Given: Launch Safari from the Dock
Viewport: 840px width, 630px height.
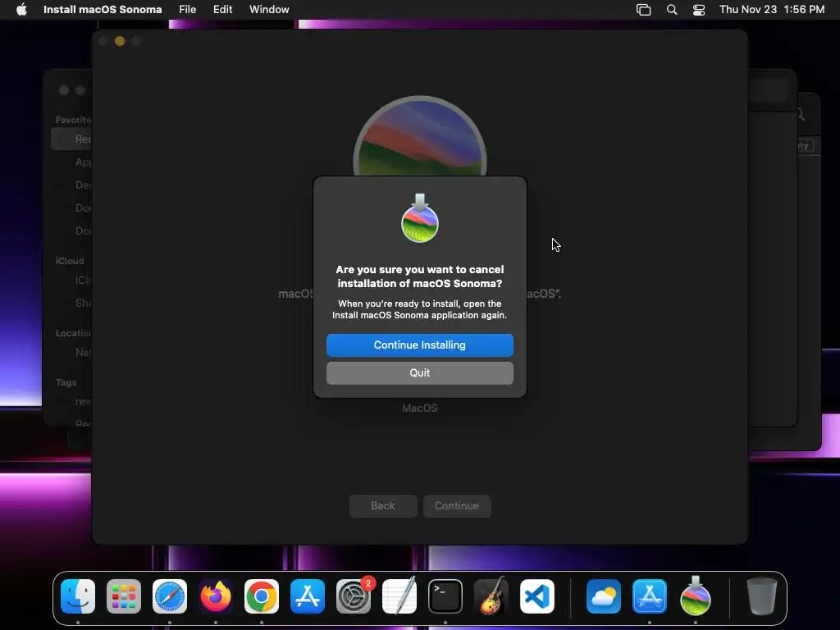Looking at the screenshot, I should coord(170,596).
